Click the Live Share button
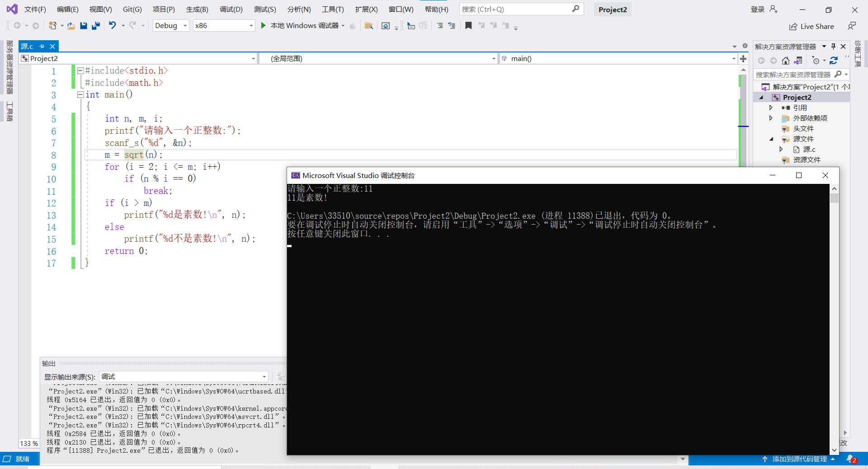The width and height of the screenshot is (868, 469). pos(811,27)
